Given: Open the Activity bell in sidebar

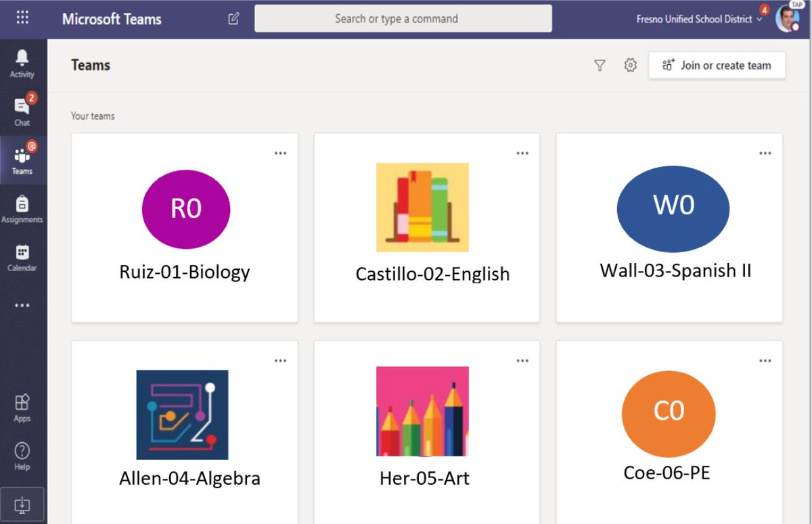Looking at the screenshot, I should tap(22, 64).
